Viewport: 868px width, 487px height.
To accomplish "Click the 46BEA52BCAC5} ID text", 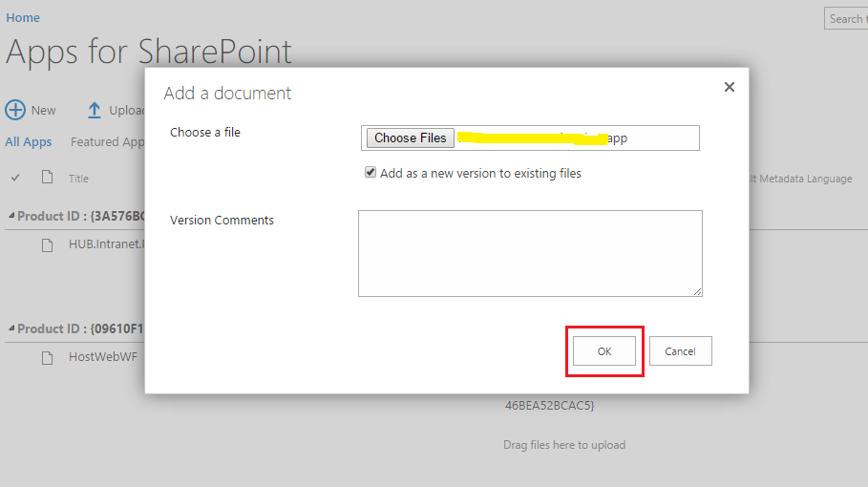I will click(550, 405).
